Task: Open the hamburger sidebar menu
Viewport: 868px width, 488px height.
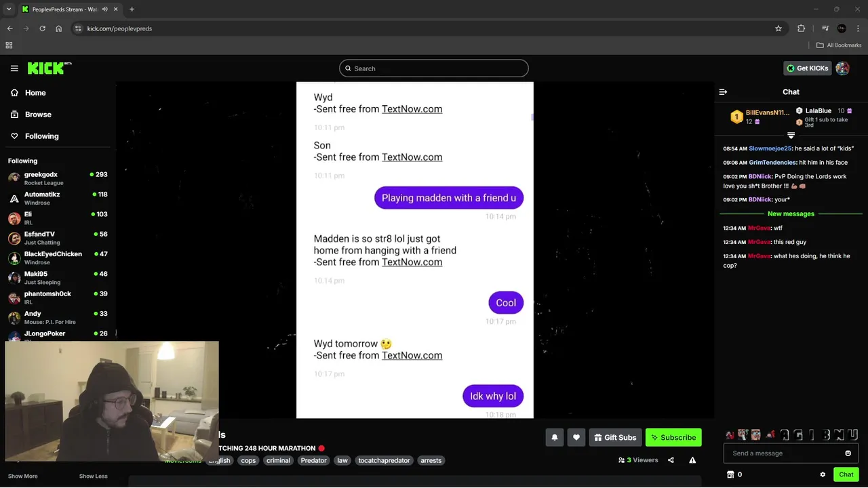Action: pos(14,68)
